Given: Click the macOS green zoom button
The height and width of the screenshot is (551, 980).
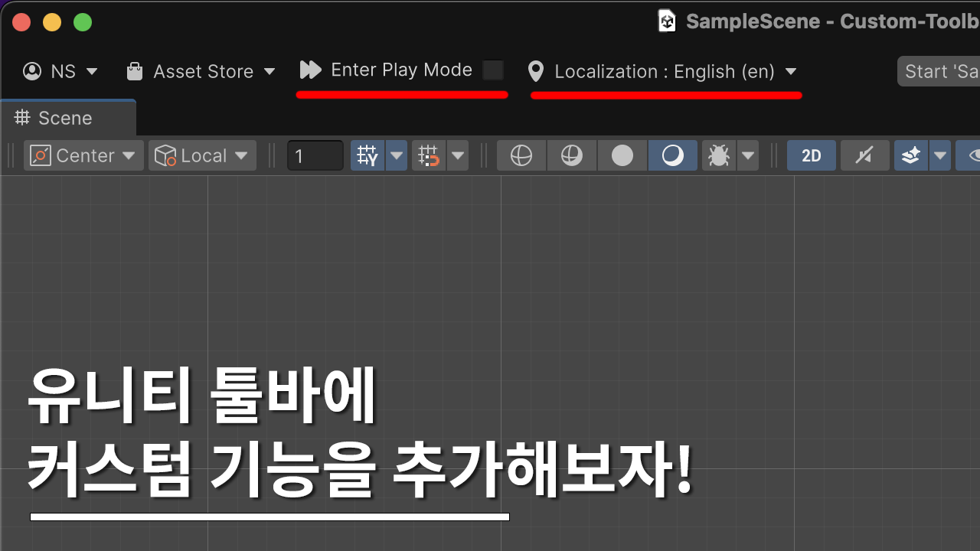Looking at the screenshot, I should [x=83, y=22].
